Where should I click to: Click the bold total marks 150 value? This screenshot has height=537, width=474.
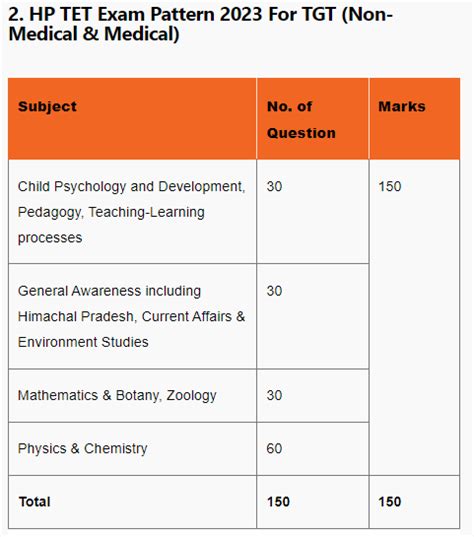(x=389, y=502)
